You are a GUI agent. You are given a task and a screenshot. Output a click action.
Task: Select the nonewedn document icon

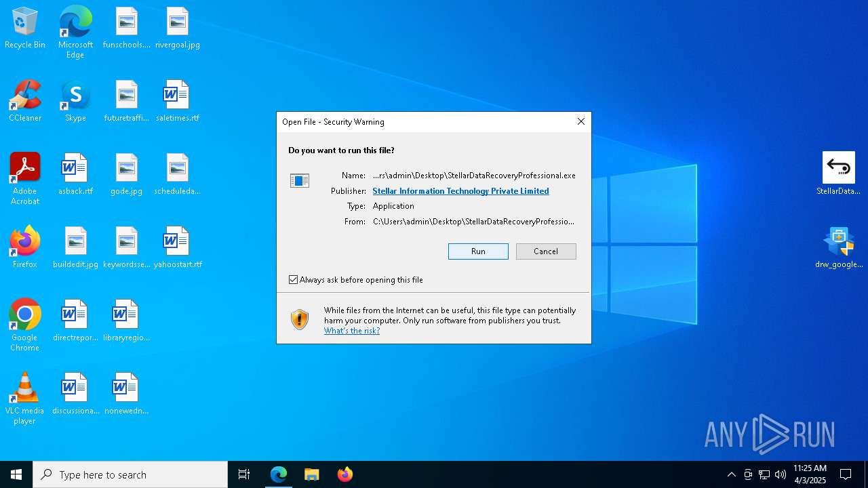(x=126, y=394)
